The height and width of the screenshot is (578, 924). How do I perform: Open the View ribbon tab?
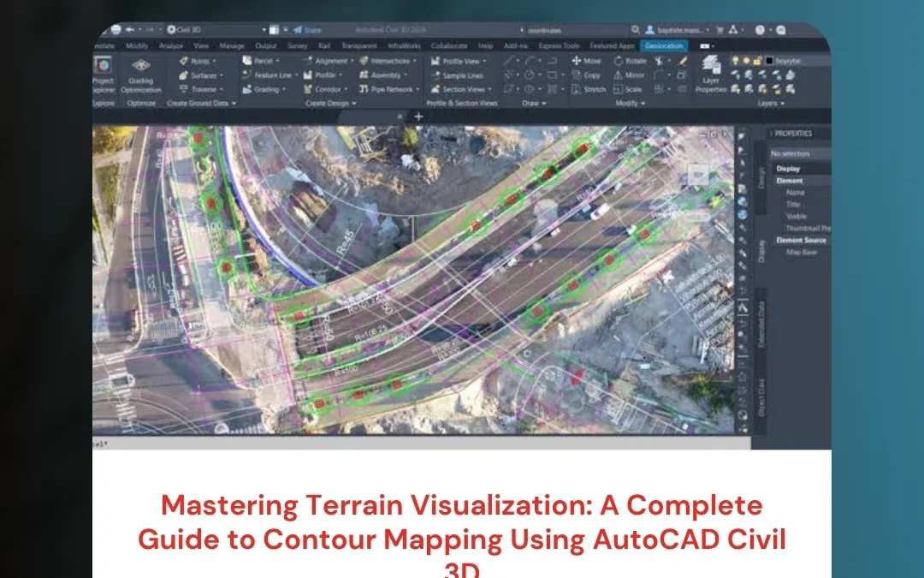(x=201, y=45)
